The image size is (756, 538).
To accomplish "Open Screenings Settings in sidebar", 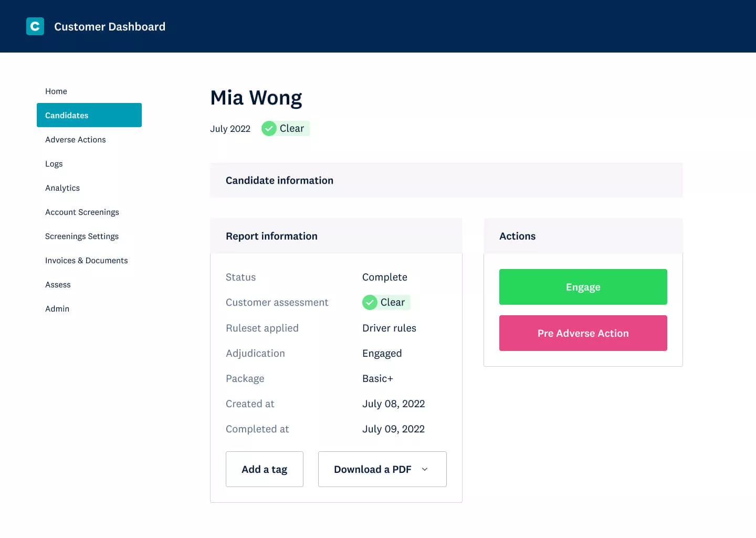I will click(81, 236).
